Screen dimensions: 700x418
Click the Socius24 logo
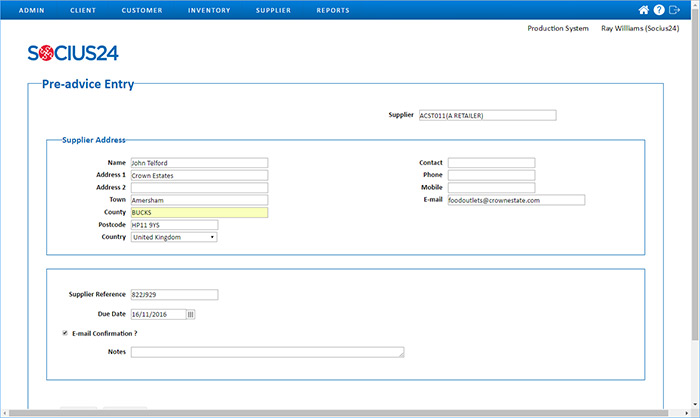pos(73,53)
